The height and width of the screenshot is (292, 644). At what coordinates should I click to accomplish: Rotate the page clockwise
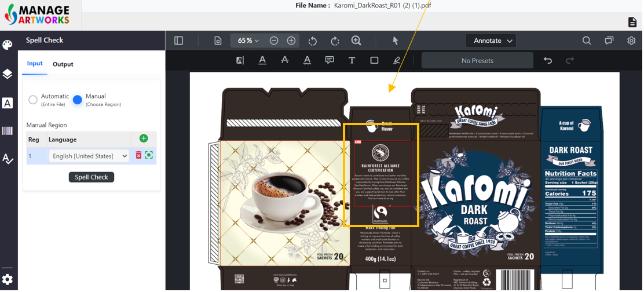click(x=335, y=41)
